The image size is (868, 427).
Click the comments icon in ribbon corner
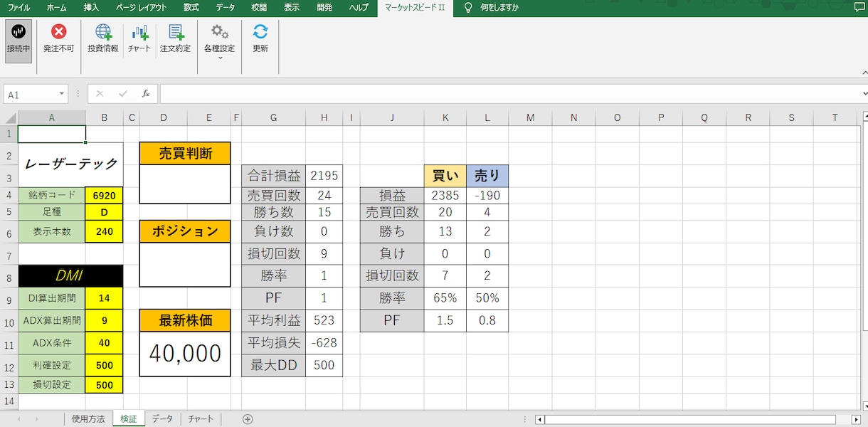tap(859, 8)
